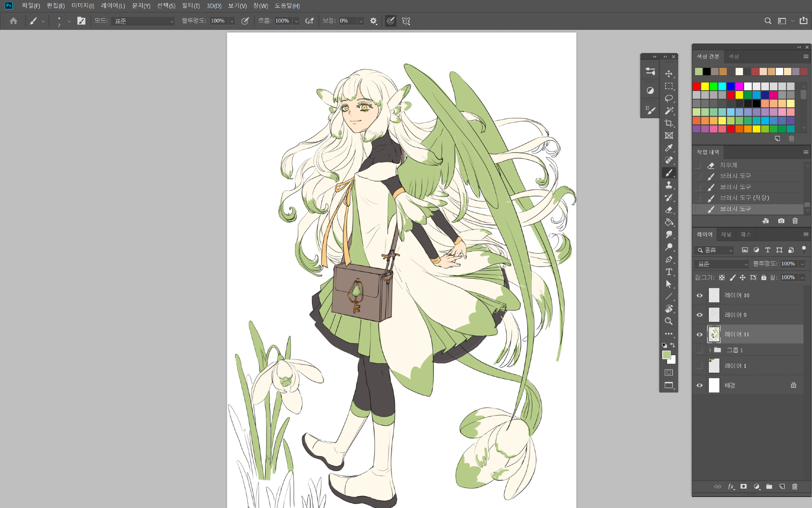The height and width of the screenshot is (508, 812).
Task: Select the Eraser tool
Action: click(669, 210)
